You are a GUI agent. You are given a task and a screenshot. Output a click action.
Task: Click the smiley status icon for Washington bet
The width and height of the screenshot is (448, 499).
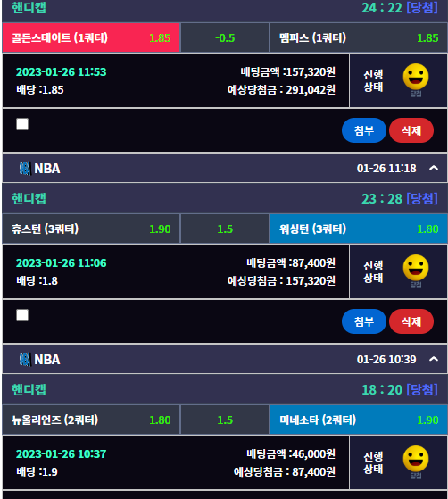click(x=416, y=268)
